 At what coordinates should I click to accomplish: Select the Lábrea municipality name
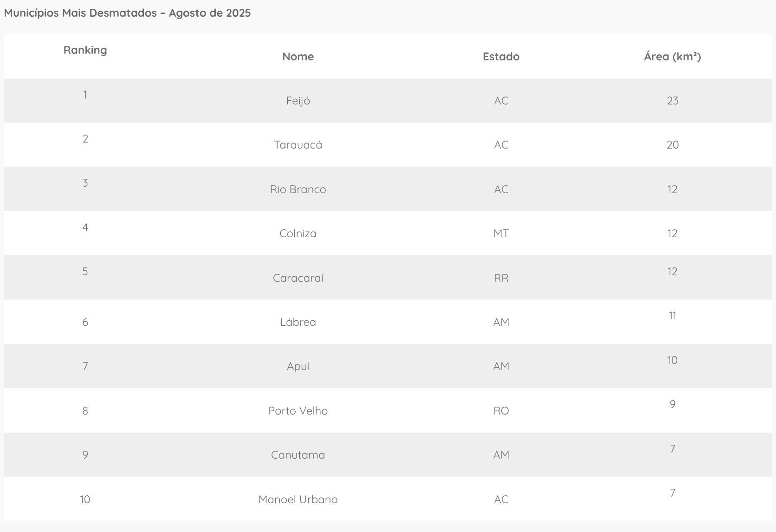(x=298, y=322)
